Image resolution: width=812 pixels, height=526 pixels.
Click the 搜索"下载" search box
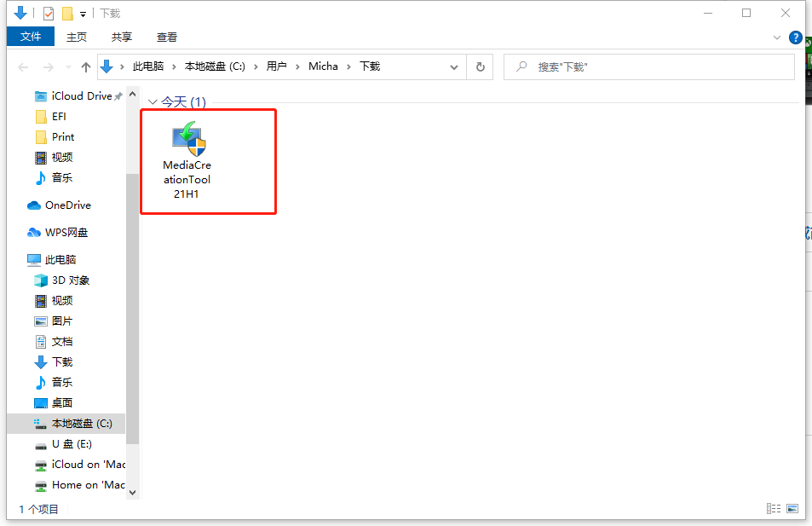coord(656,66)
